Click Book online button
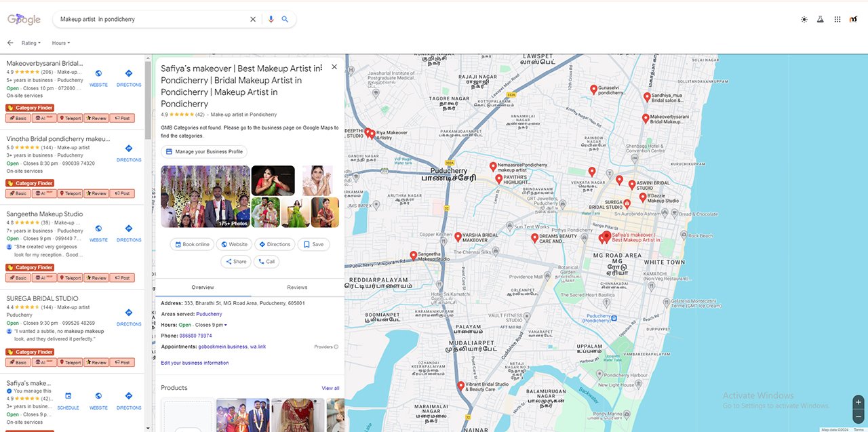The width and height of the screenshot is (868, 432). click(x=193, y=244)
